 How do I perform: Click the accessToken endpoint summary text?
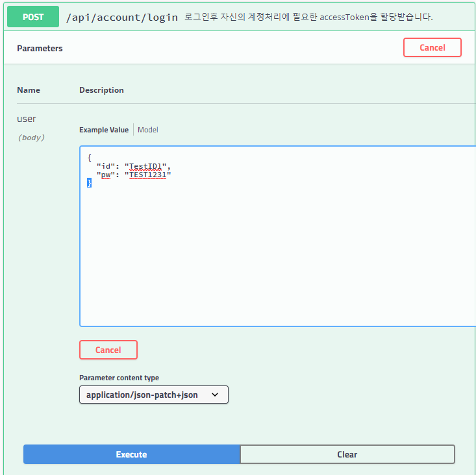tap(308, 17)
